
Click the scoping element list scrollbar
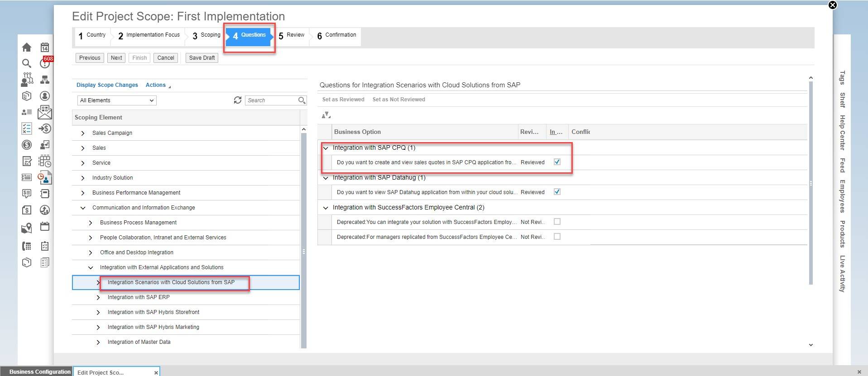[303, 235]
